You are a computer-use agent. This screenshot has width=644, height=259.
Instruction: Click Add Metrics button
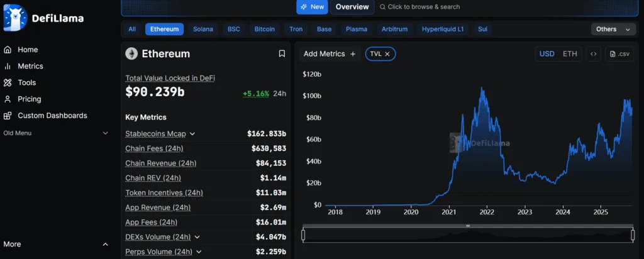(x=330, y=54)
